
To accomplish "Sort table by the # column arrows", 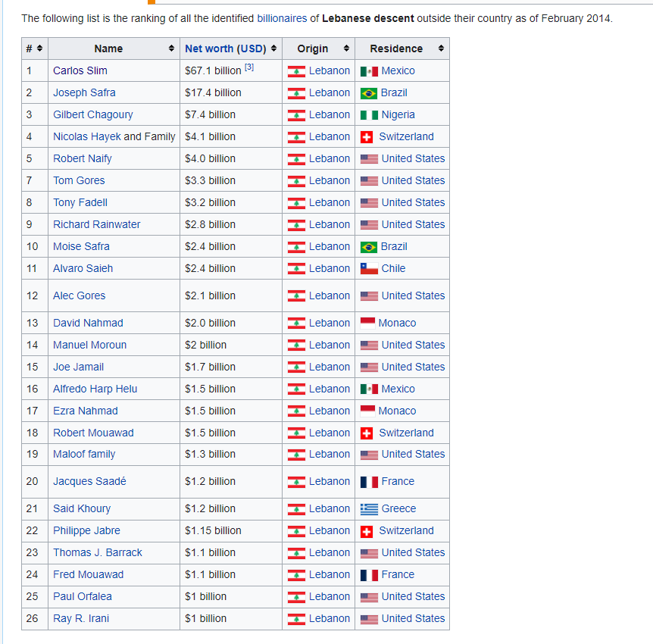I will tap(39, 48).
